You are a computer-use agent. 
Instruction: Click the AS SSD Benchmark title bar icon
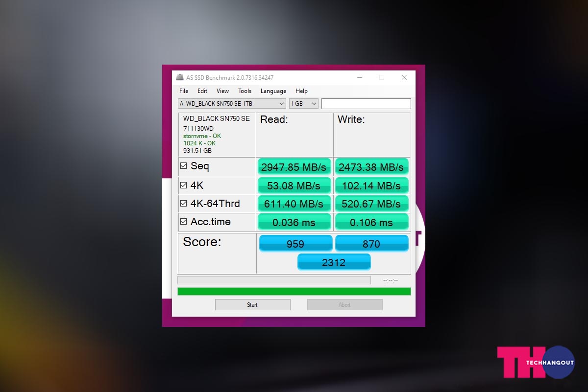click(x=180, y=77)
